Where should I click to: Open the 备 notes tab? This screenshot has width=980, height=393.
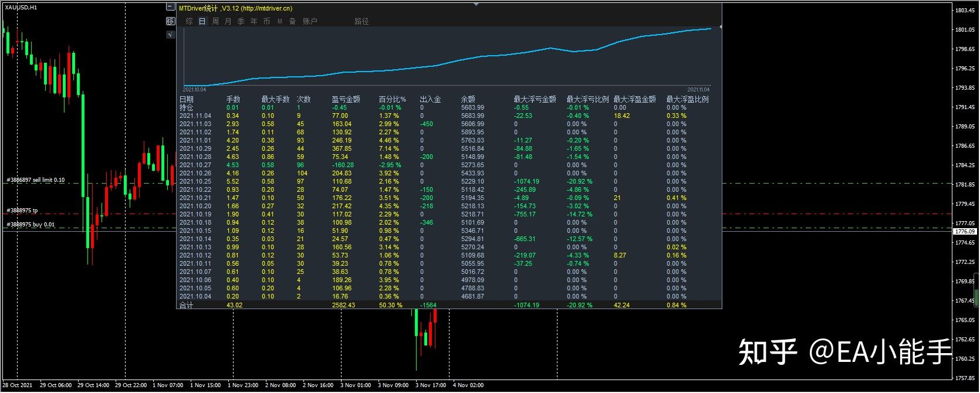[292, 21]
